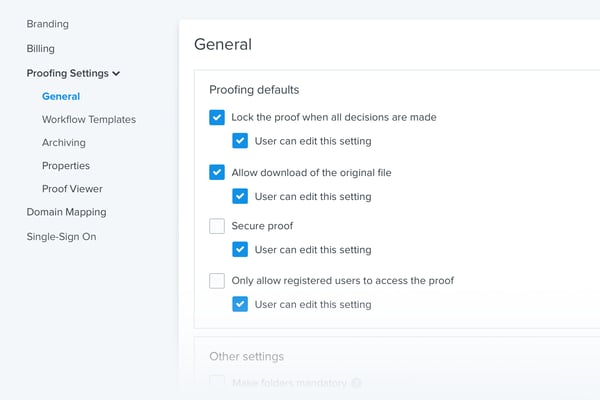Enable Only allow registered users to access proof
Image resolution: width=600 pixels, height=400 pixels.
217,281
